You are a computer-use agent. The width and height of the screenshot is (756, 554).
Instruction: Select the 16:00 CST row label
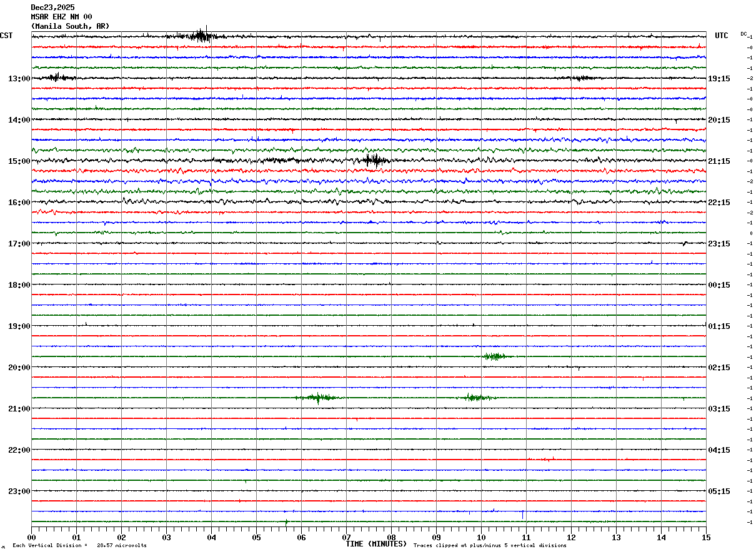coord(19,203)
